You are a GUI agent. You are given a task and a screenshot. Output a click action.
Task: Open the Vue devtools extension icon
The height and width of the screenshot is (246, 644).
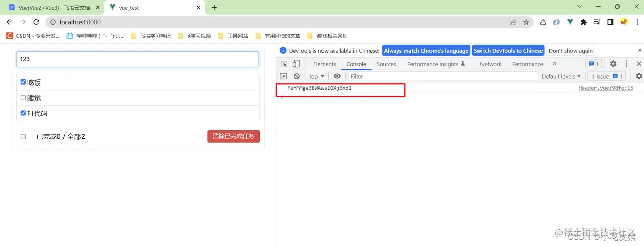pyautogui.click(x=570, y=22)
